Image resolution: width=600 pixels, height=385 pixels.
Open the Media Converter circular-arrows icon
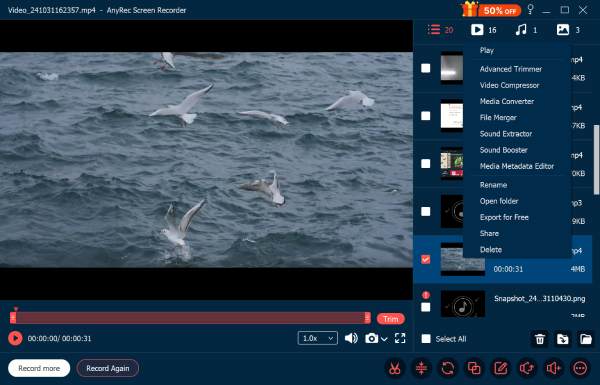click(x=448, y=368)
